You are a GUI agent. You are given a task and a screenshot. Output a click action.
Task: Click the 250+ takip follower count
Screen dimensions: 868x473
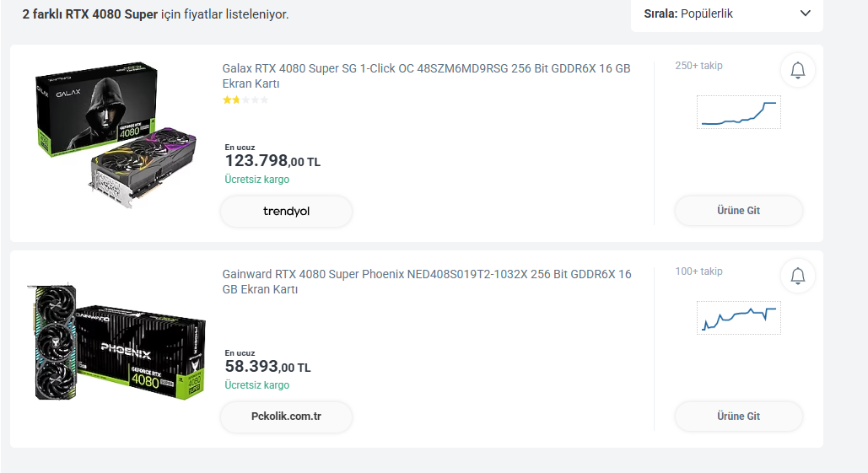(x=698, y=66)
